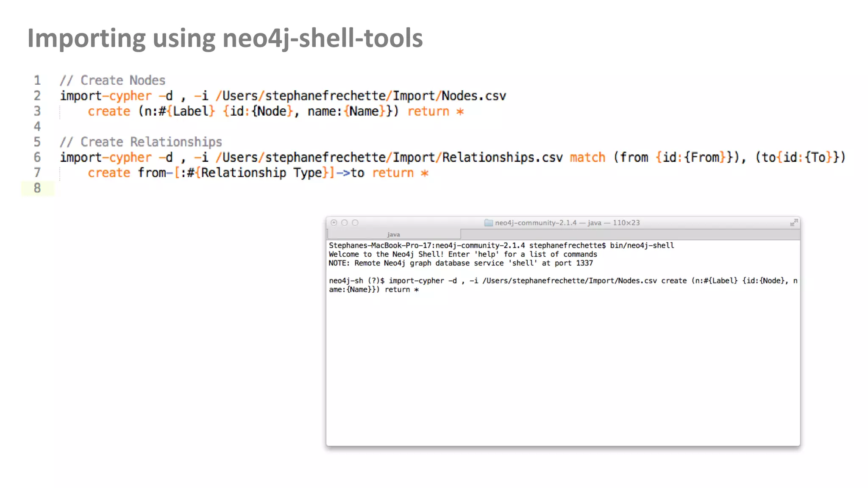The image size is (868, 488).
Task: Click the 'match' keyword in line 6
Action: tap(587, 158)
